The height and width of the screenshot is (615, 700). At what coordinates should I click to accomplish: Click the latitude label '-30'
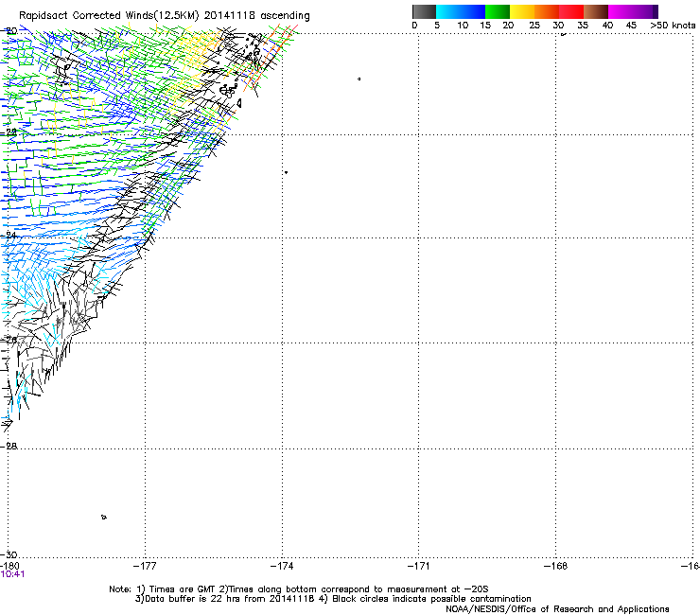(9, 554)
